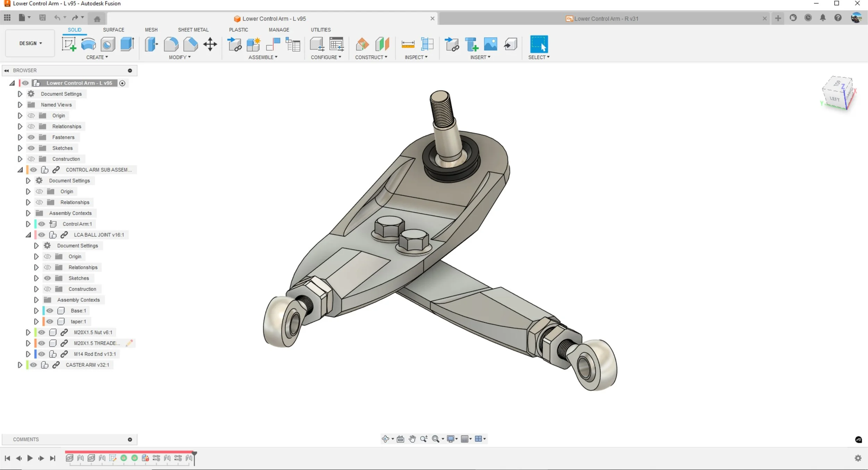Click the Measure tool in Inspect
The image size is (868, 470).
pos(408,44)
